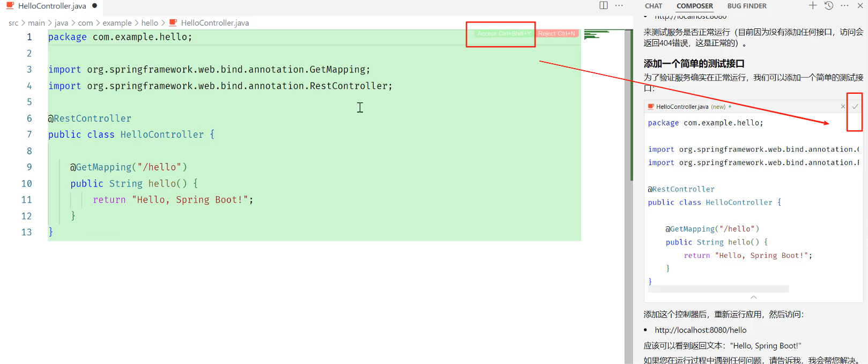Accept the diff with the Accept button
Image resolution: width=868 pixels, height=364 pixels.
pos(504,34)
